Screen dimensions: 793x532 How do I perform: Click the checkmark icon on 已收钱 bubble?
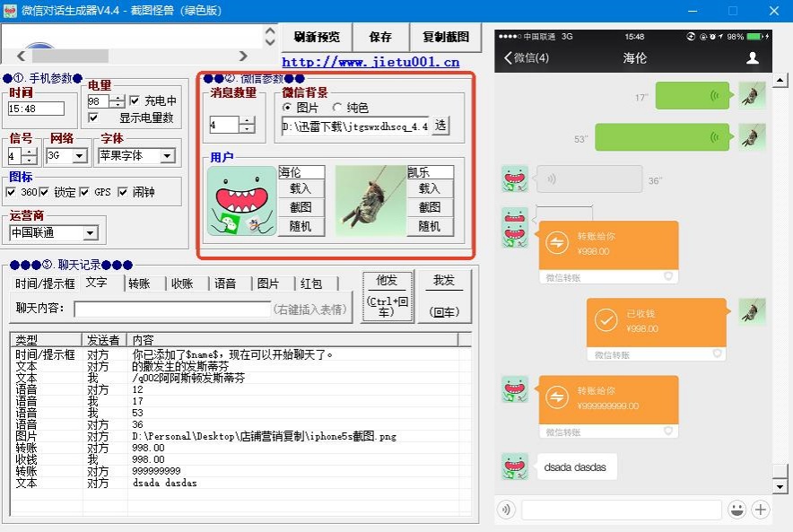(x=606, y=320)
